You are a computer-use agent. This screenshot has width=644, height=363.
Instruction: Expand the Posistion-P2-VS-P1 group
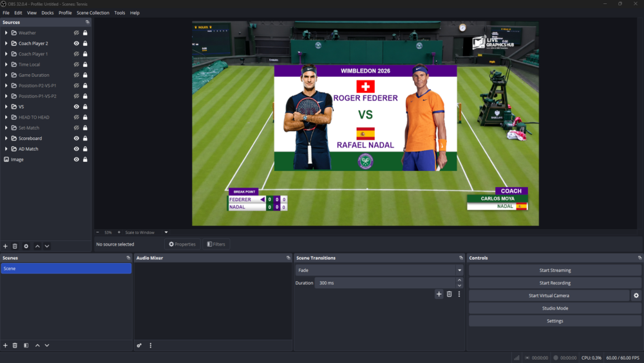pyautogui.click(x=6, y=86)
